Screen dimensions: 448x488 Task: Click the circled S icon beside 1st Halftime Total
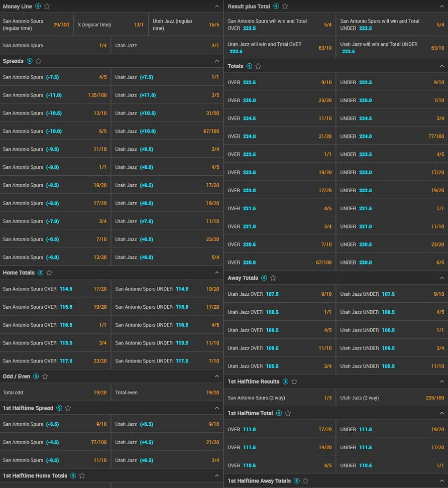[279, 413]
